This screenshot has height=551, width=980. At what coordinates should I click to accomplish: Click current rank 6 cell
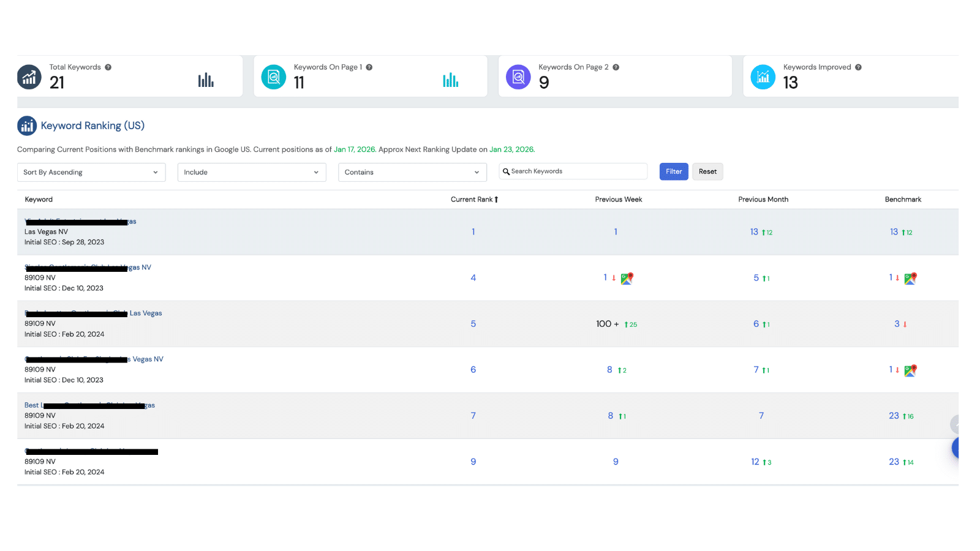click(473, 370)
